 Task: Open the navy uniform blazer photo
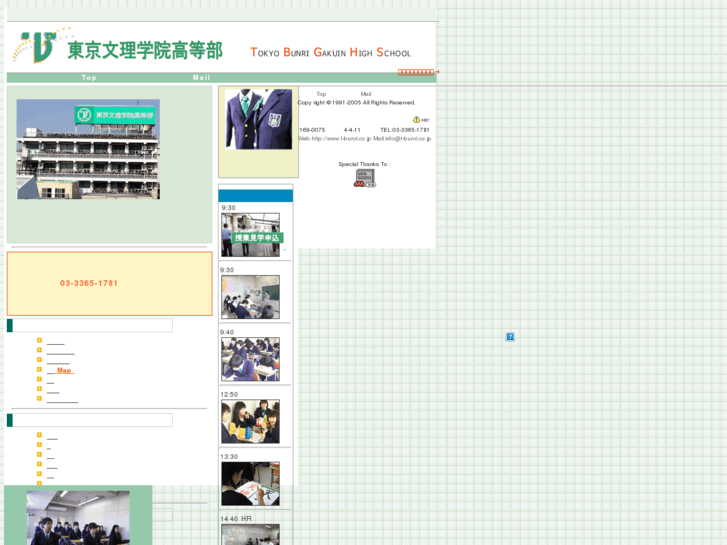259,119
